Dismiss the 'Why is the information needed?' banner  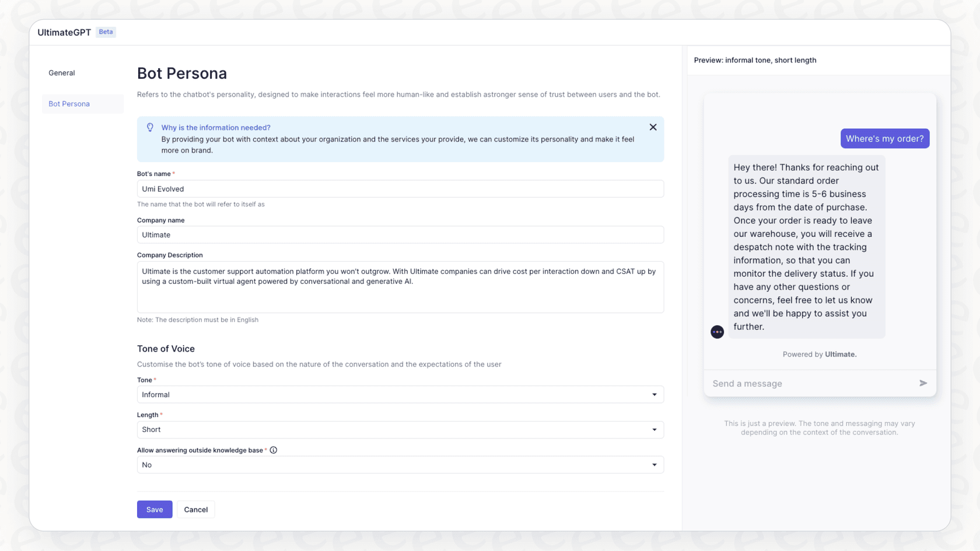point(653,127)
